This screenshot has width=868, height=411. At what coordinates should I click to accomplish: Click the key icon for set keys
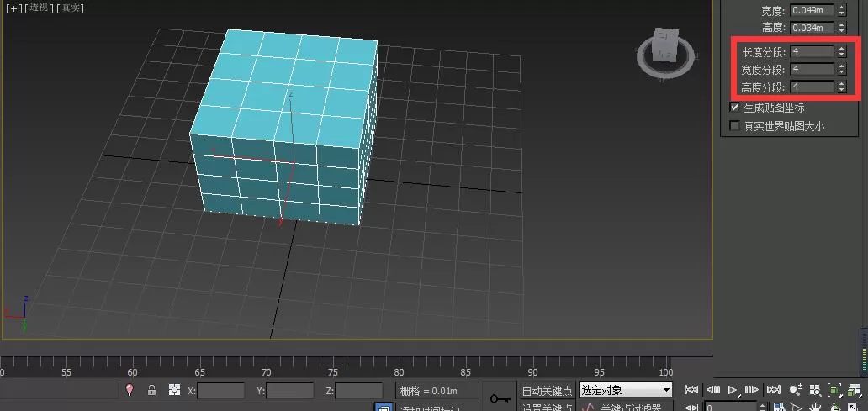500,398
